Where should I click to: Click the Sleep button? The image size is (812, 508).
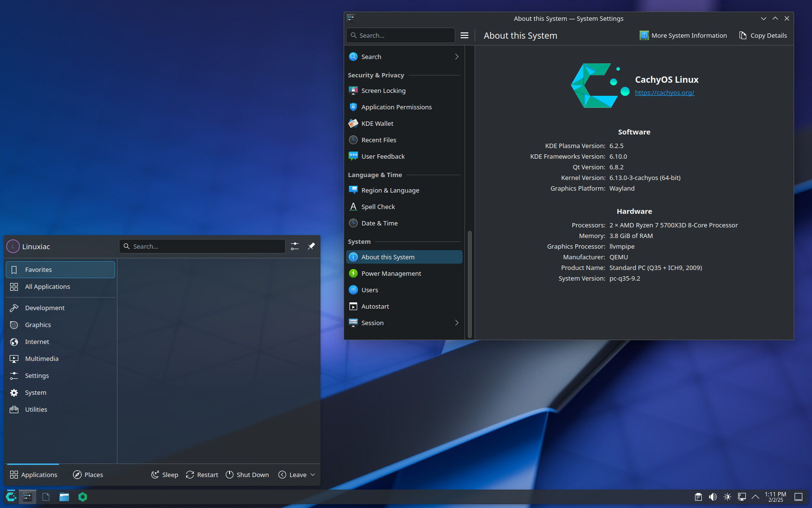click(x=165, y=475)
